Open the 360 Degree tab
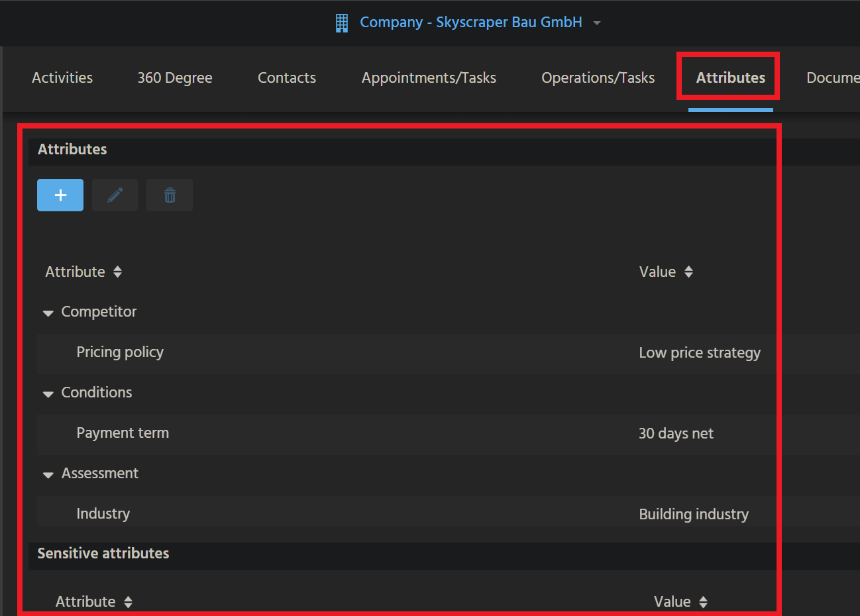This screenshot has height=616, width=860. coord(174,77)
